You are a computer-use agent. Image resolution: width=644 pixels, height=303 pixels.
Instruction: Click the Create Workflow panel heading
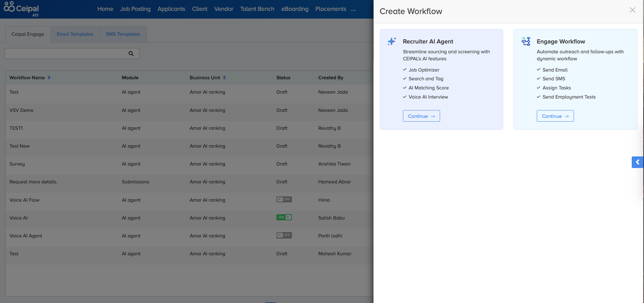pos(411,11)
